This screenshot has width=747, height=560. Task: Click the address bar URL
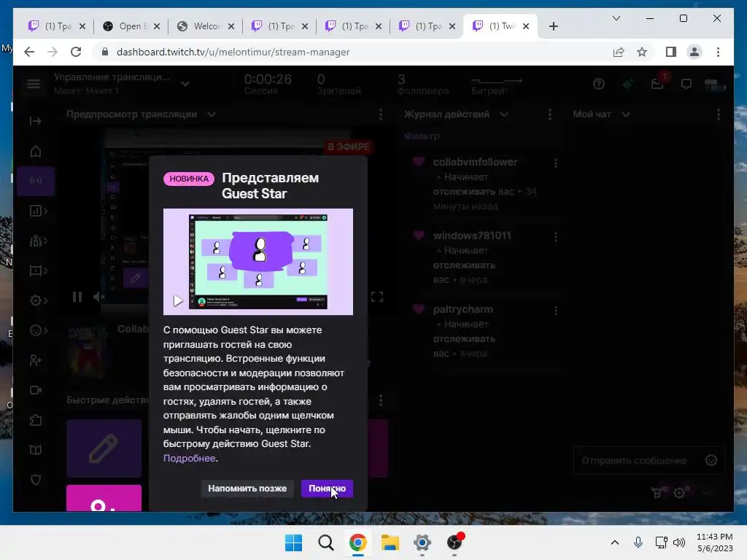click(233, 52)
